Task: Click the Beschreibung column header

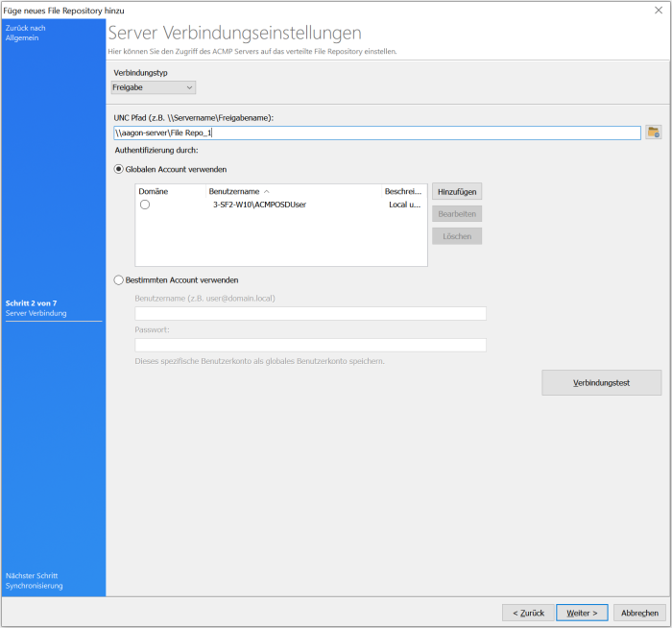Action: [x=402, y=192]
